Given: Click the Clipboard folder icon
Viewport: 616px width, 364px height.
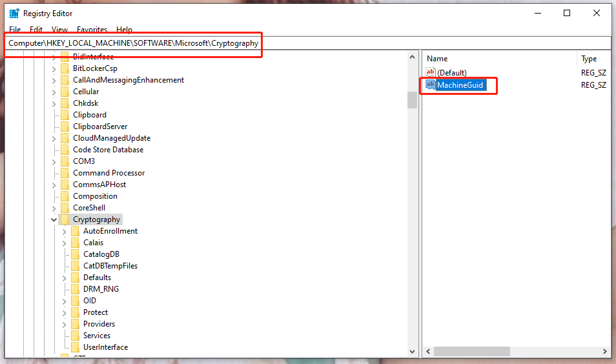Looking at the screenshot, I should pyautogui.click(x=65, y=115).
